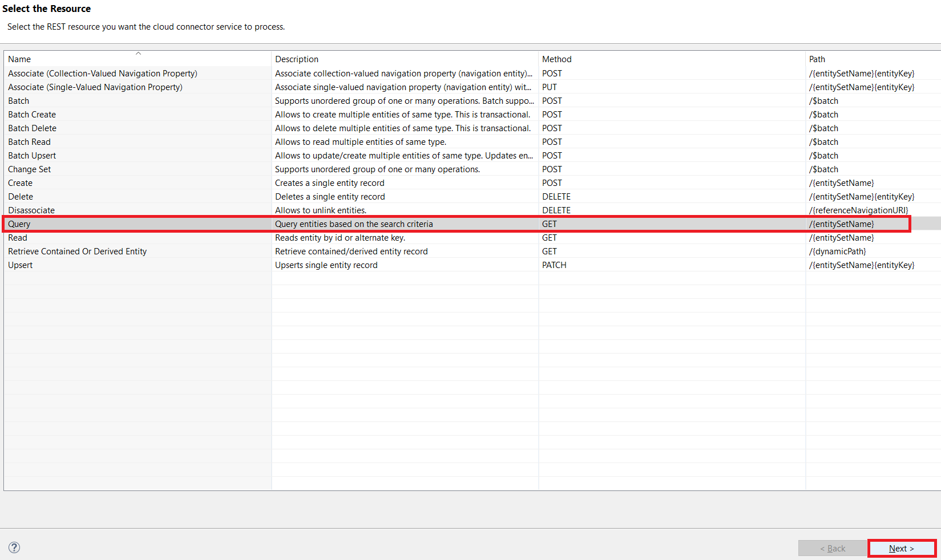Click the Next button
The image size is (941, 560).
tap(902, 549)
